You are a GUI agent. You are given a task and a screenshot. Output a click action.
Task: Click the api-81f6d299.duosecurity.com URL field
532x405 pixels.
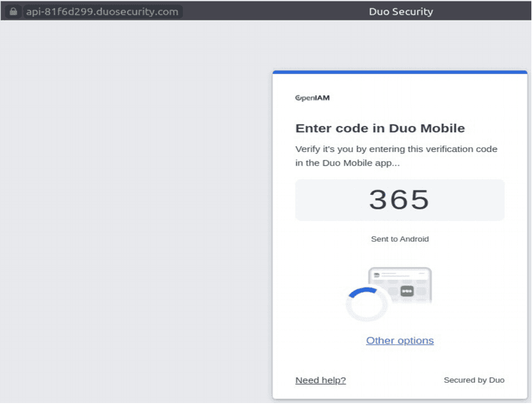[102, 11]
